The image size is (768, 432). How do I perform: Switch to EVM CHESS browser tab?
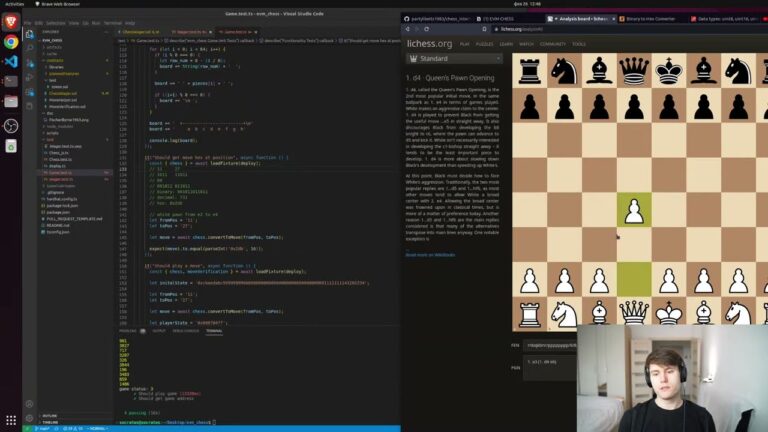point(499,19)
